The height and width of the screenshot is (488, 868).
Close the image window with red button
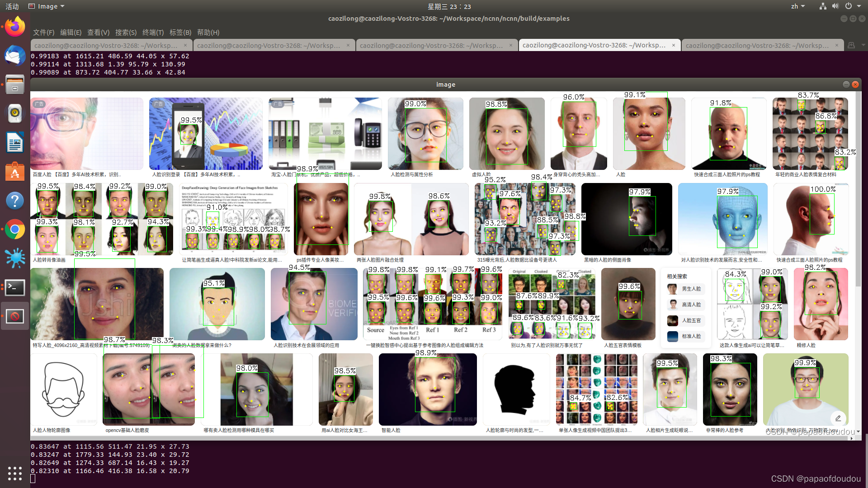[x=855, y=84]
